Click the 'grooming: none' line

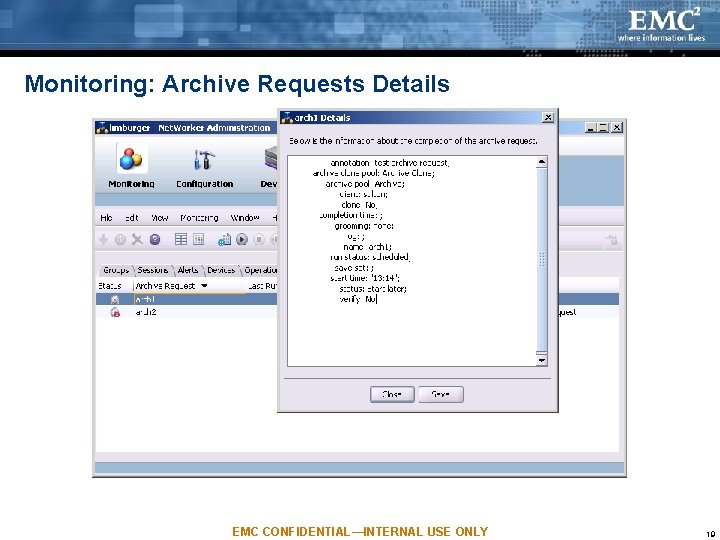tap(364, 225)
